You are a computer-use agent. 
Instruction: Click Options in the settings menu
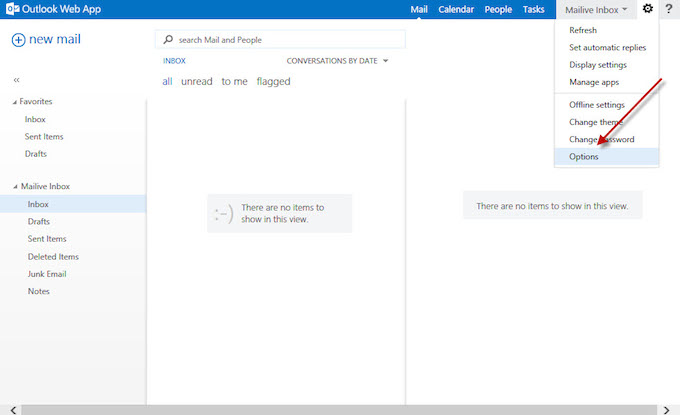(606, 157)
